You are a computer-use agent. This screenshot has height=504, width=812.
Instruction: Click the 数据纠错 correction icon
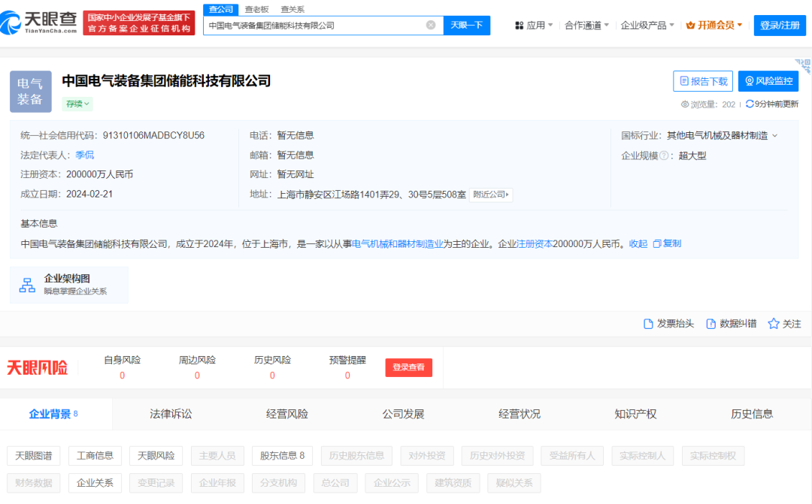pyautogui.click(x=710, y=324)
